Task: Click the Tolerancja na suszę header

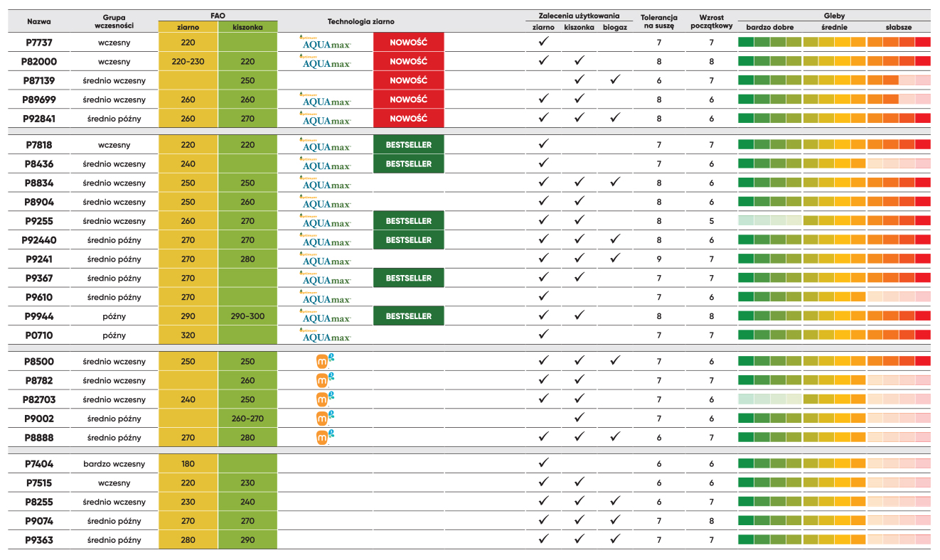Action: [x=658, y=22]
